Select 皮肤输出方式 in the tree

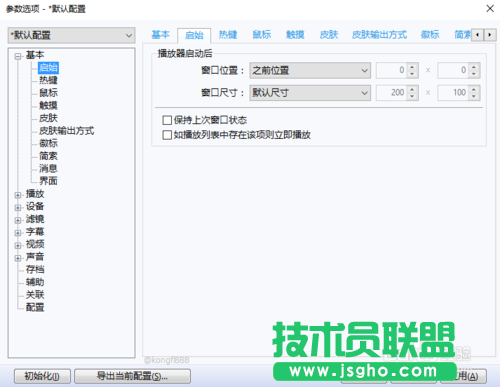pyautogui.click(x=66, y=131)
